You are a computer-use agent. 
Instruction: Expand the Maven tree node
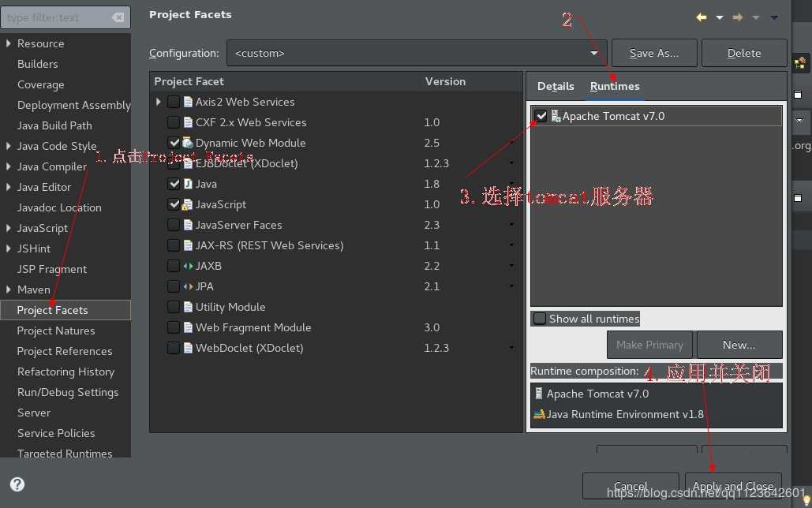[x=8, y=289]
